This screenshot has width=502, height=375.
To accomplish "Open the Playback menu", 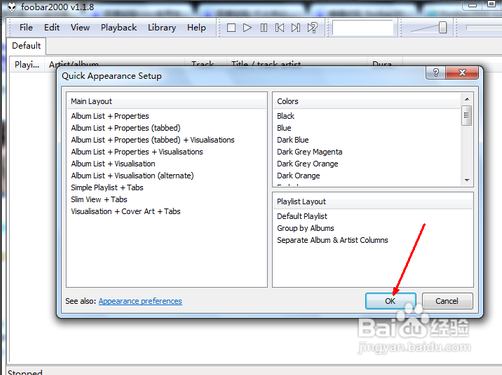I will (119, 28).
